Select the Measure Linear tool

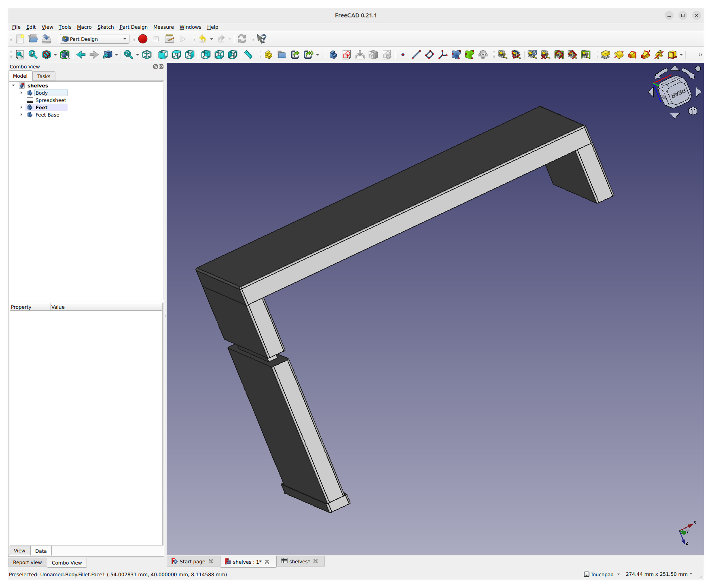tap(503, 55)
